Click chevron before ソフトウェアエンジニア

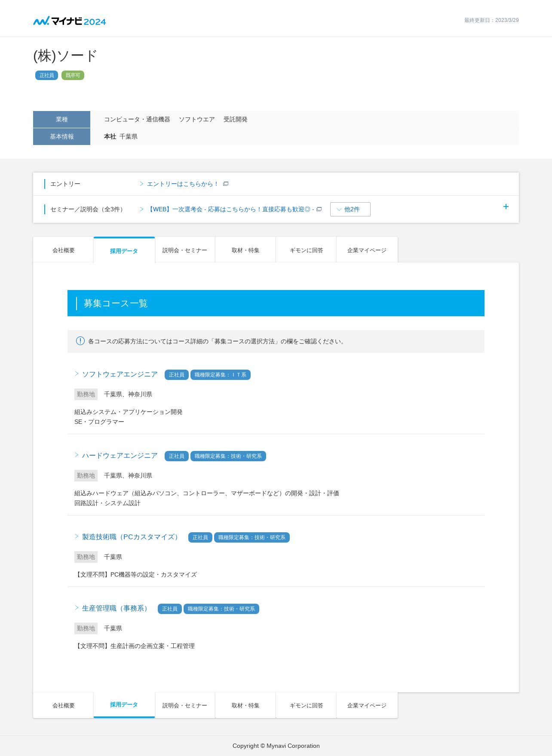coord(77,374)
